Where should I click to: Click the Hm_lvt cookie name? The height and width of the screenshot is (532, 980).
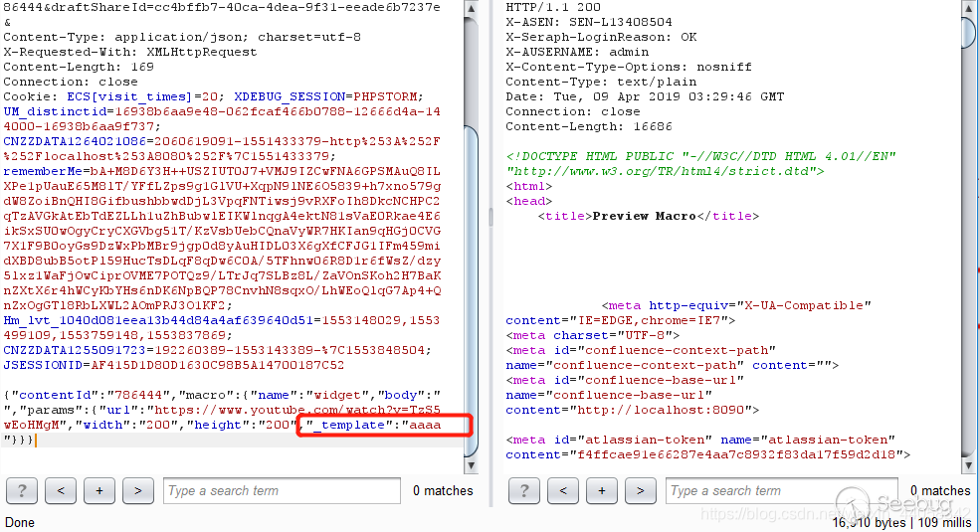click(x=158, y=320)
